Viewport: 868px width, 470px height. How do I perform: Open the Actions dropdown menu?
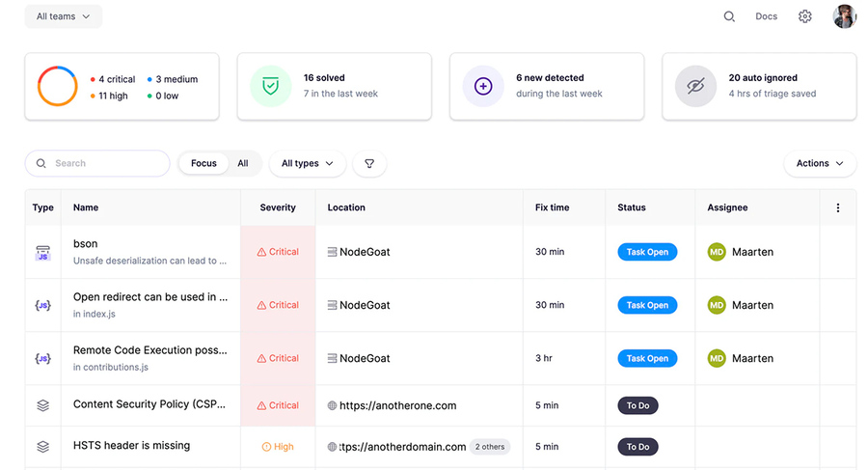pyautogui.click(x=820, y=164)
